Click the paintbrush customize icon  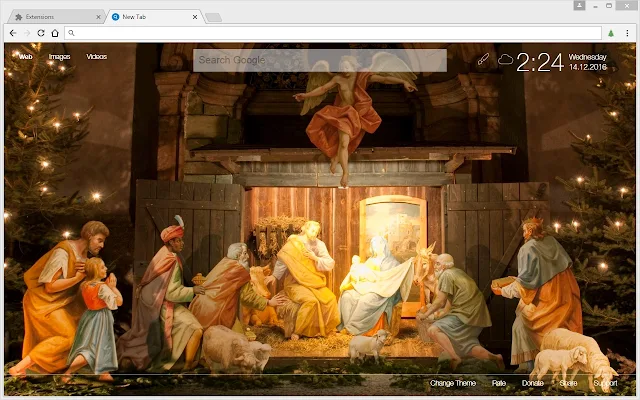click(x=483, y=60)
